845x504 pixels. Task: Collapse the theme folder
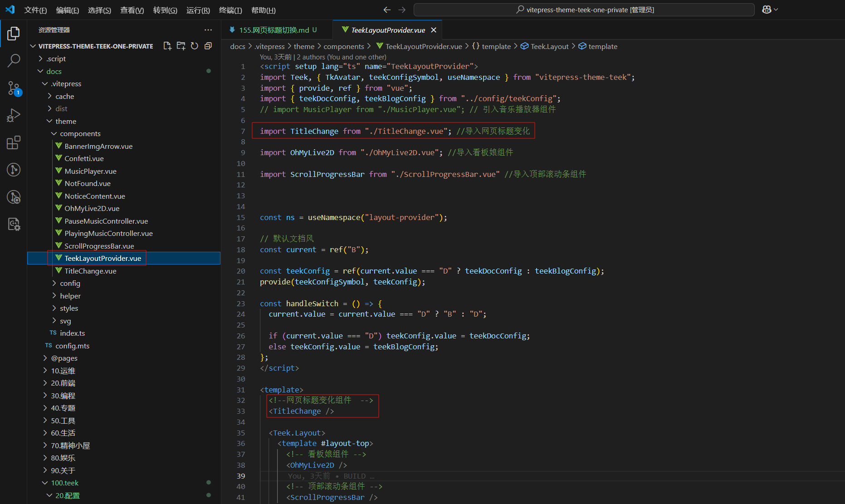pos(124,121)
